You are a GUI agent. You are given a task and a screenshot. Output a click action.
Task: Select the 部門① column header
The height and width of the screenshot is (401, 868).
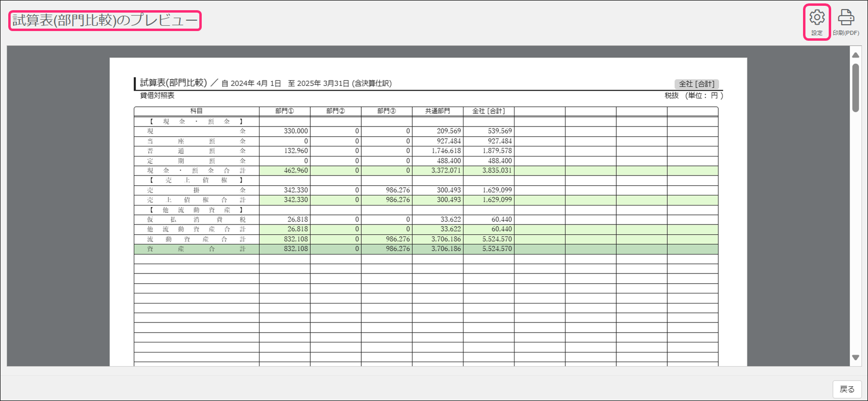pyautogui.click(x=285, y=111)
